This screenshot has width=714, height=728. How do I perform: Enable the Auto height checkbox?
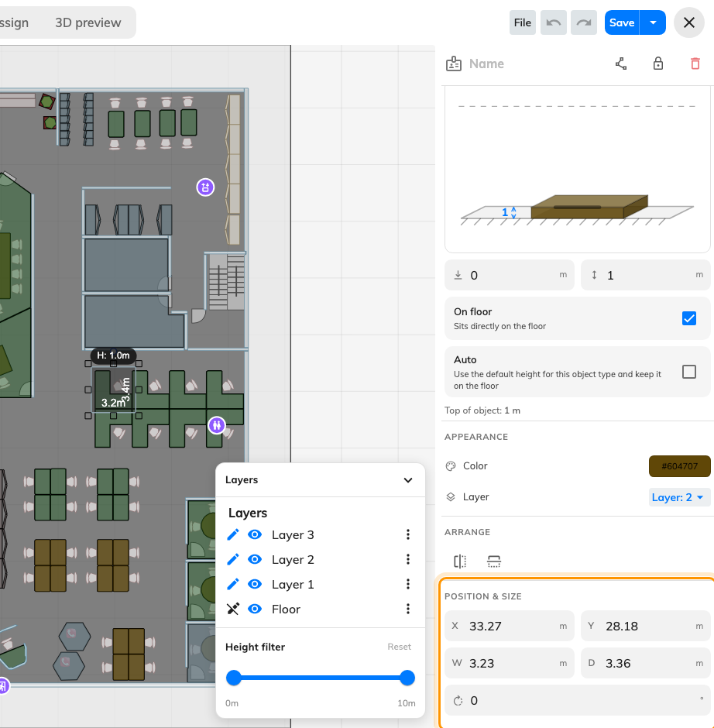(x=689, y=372)
